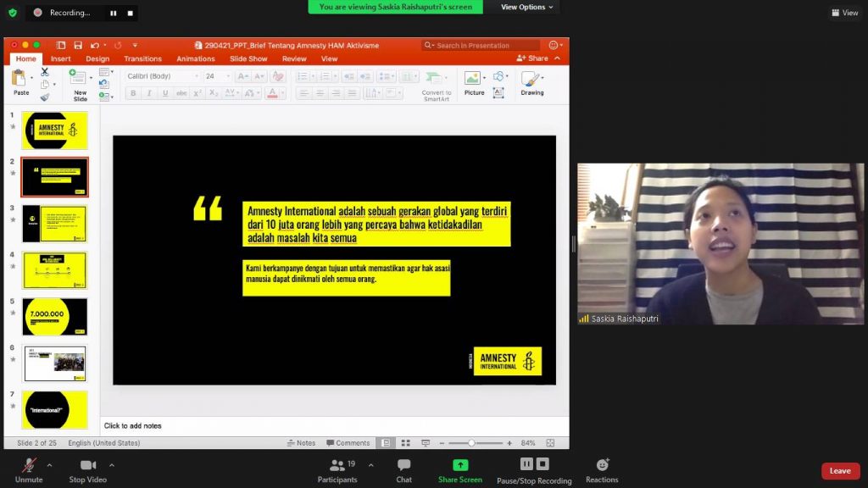Switch to slide sorter view
Image resolution: width=868 pixels, height=488 pixels.
405,443
